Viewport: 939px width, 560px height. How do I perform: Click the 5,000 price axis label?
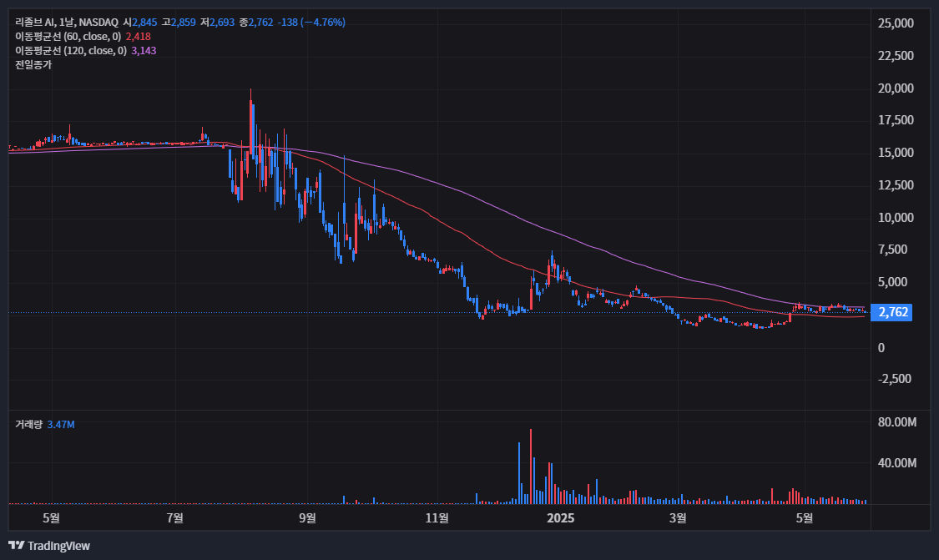[x=893, y=282]
